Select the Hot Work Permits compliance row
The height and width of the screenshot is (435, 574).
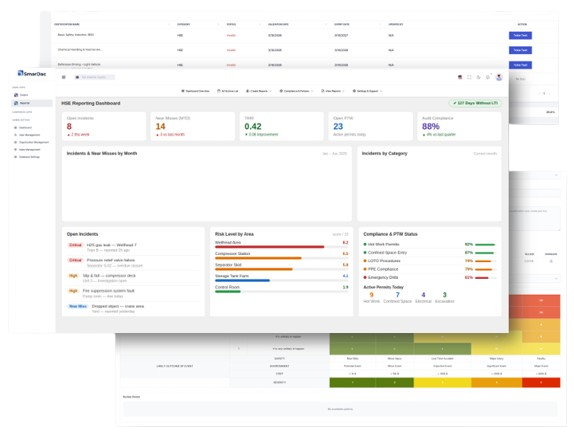coord(430,244)
